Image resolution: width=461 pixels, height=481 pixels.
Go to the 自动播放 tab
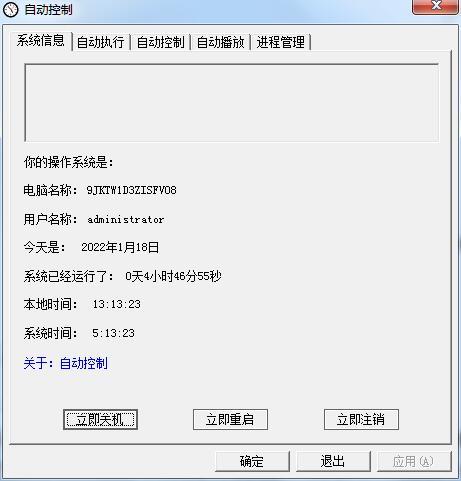pos(220,42)
